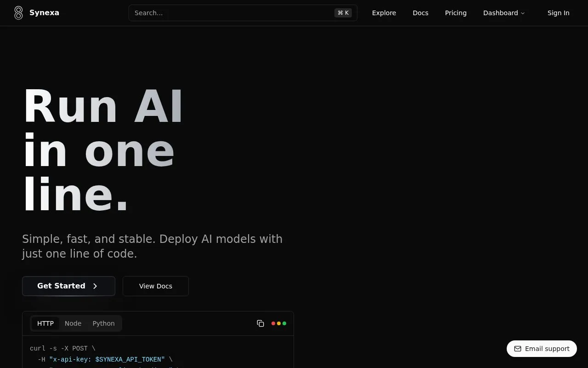Select the Python code tab

click(x=104, y=323)
